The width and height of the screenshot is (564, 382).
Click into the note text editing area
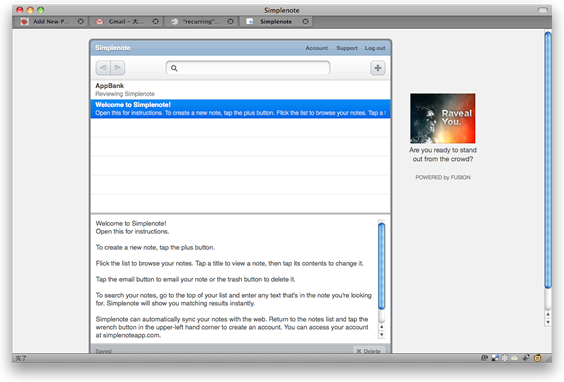(234, 279)
